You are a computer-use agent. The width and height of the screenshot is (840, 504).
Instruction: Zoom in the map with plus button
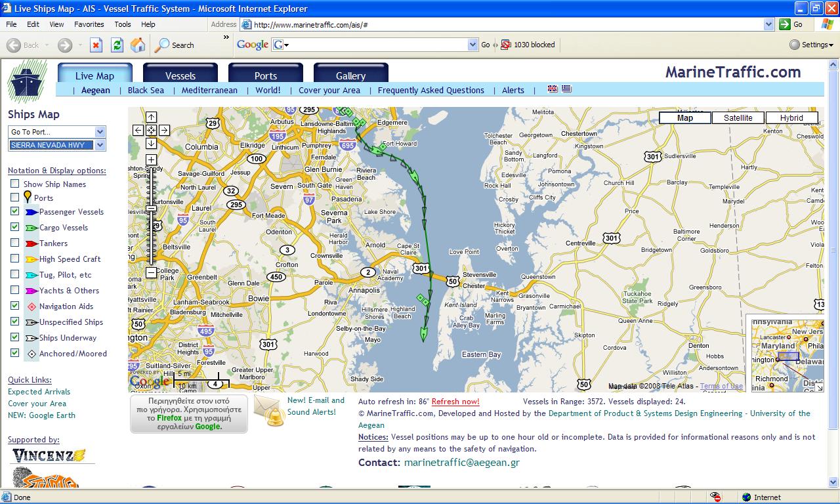pyautogui.click(x=151, y=160)
